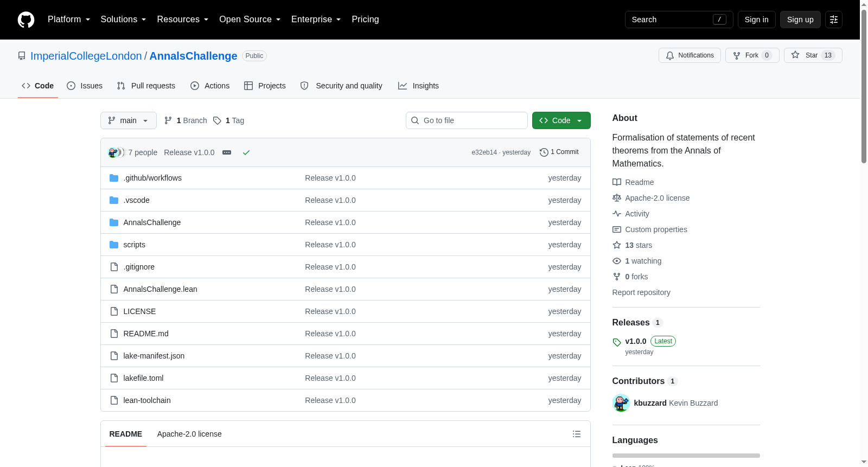Expand the Platform menu
This screenshot has height=467, width=868.
click(x=69, y=20)
